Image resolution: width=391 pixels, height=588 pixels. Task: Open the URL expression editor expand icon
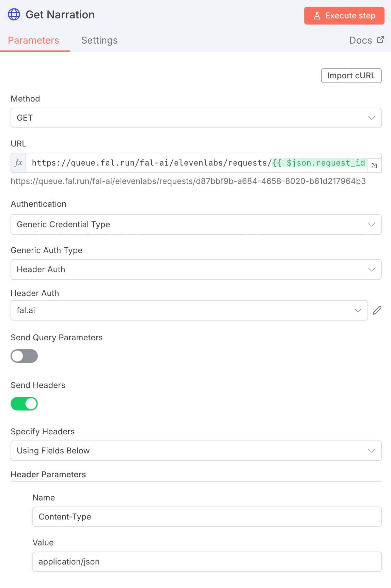374,166
